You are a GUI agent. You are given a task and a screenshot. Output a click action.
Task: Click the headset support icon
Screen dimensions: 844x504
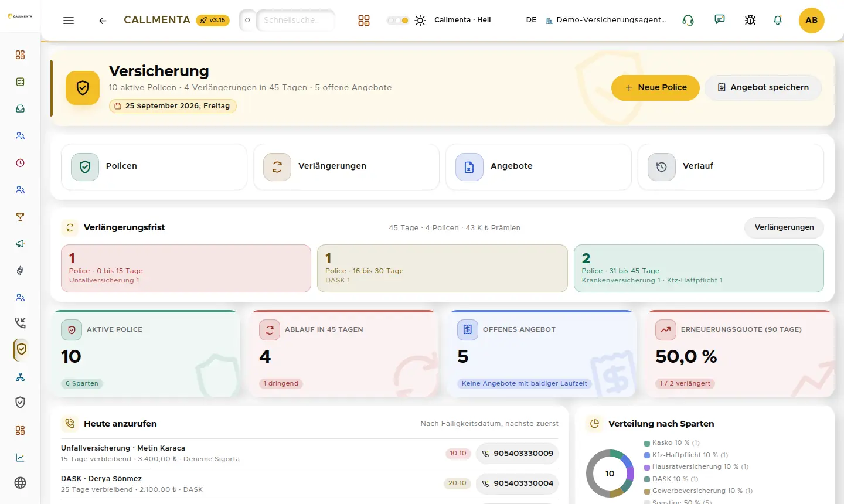pos(688,21)
